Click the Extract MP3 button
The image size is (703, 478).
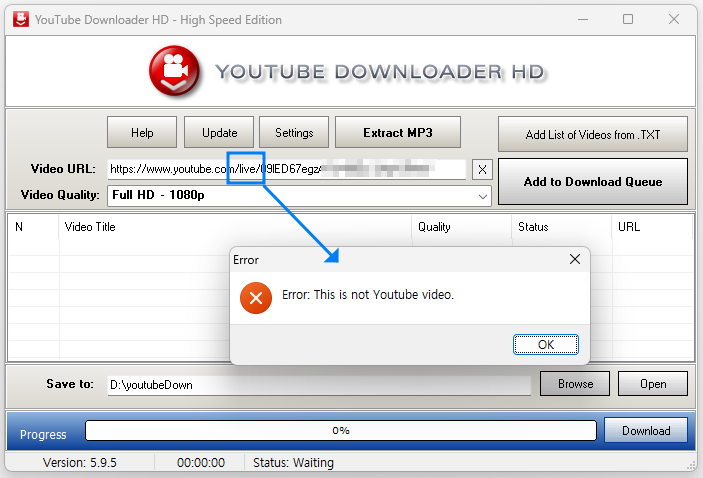(x=398, y=132)
